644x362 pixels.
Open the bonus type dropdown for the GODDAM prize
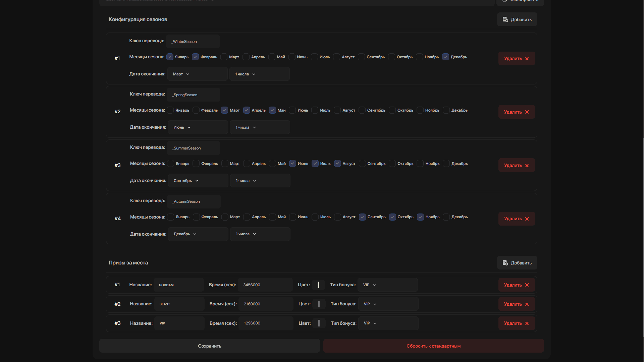click(388, 285)
